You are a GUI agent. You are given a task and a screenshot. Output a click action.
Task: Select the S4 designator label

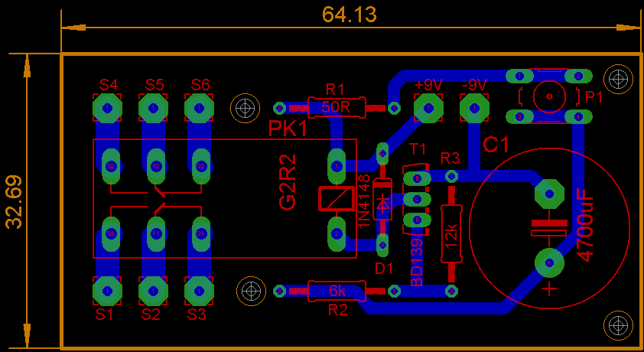109,85
